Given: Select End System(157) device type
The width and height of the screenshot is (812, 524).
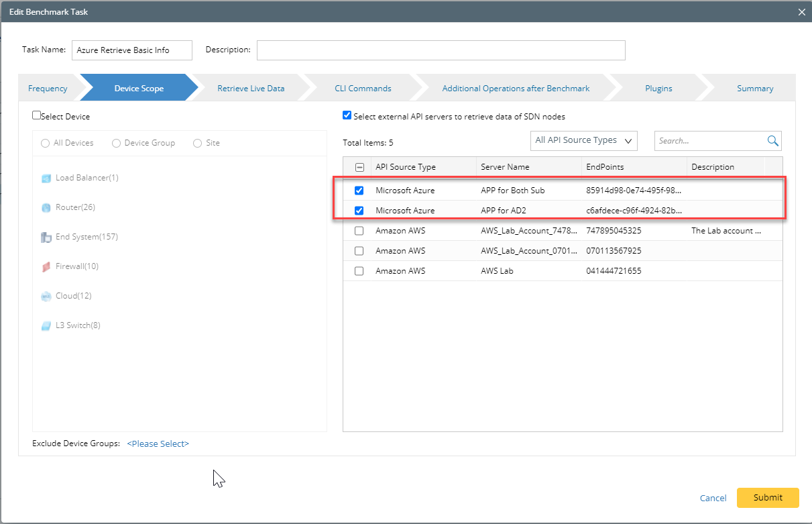Looking at the screenshot, I should [87, 237].
